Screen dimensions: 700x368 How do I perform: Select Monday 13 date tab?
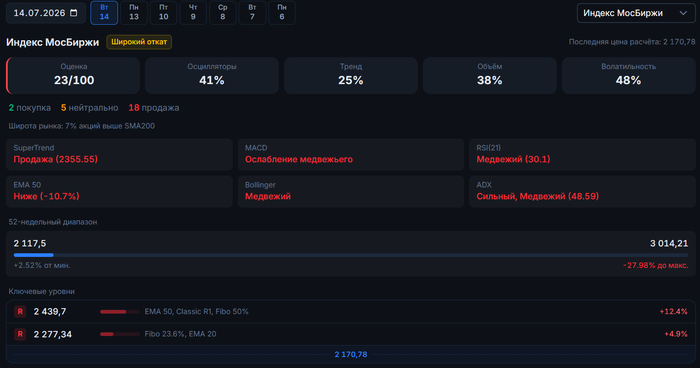(x=134, y=13)
